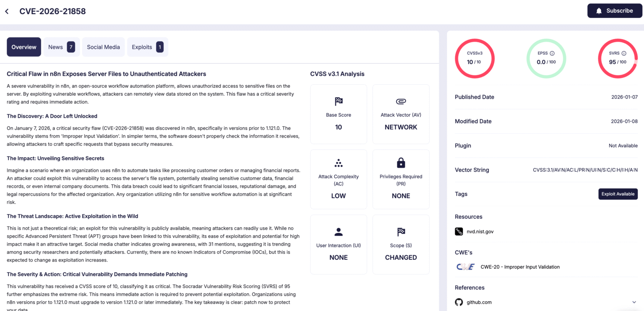Click the Subscribe button
The height and width of the screenshot is (311, 644).
pyautogui.click(x=615, y=10)
